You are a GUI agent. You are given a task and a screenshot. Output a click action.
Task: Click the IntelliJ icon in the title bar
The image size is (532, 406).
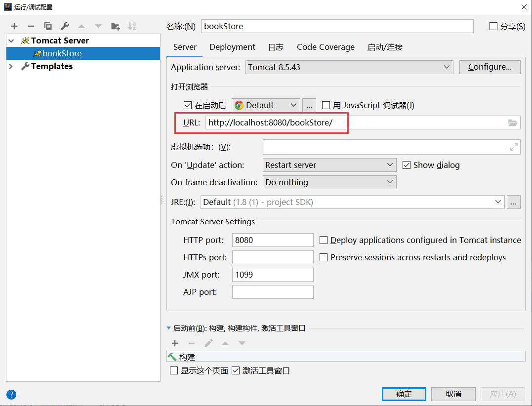pyautogui.click(x=8, y=7)
